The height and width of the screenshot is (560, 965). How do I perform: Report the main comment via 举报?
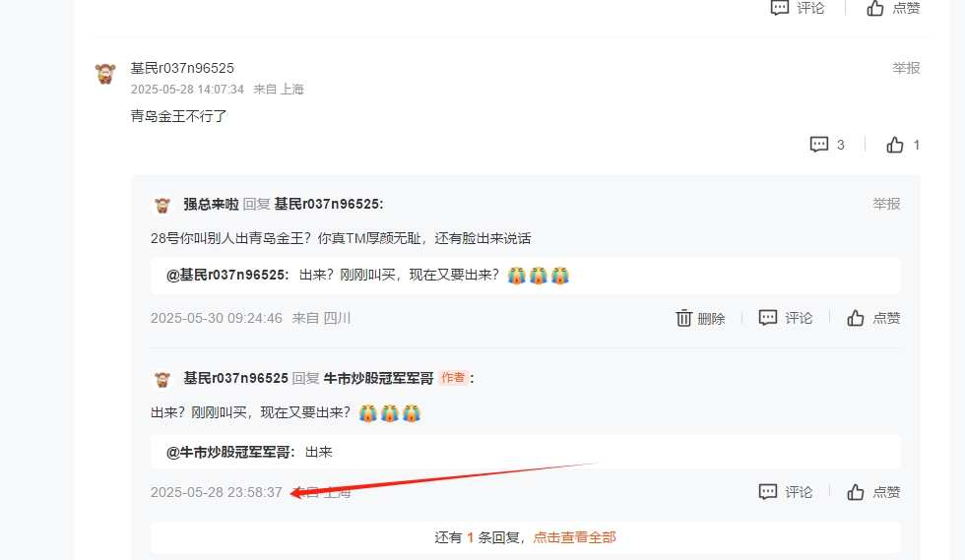(x=906, y=68)
